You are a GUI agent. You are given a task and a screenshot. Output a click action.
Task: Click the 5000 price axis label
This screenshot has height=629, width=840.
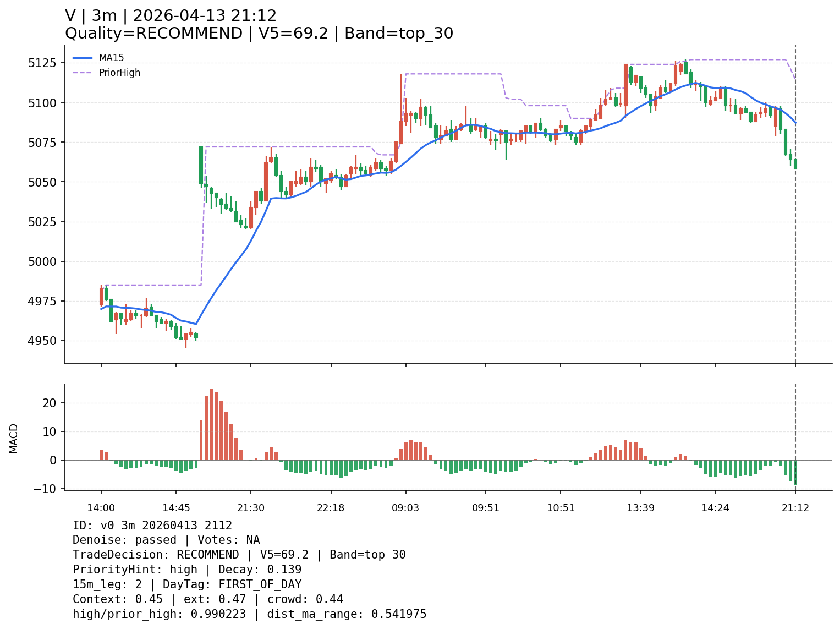click(x=42, y=261)
